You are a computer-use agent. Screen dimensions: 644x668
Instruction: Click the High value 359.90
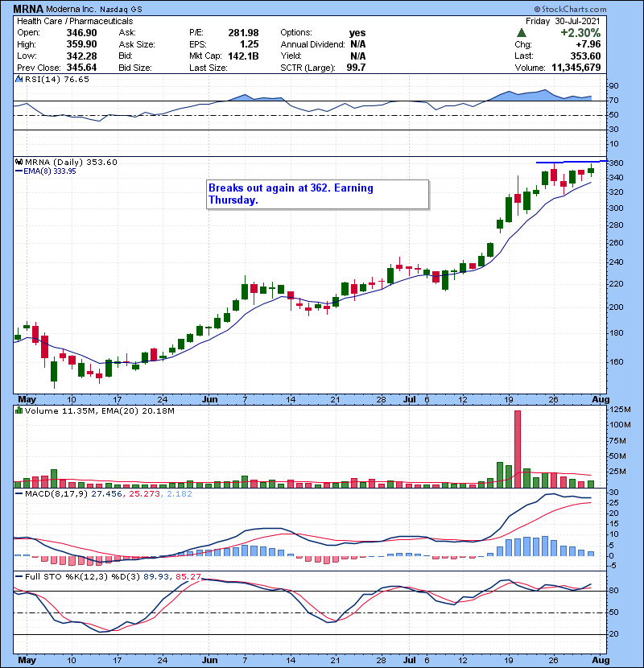point(81,44)
